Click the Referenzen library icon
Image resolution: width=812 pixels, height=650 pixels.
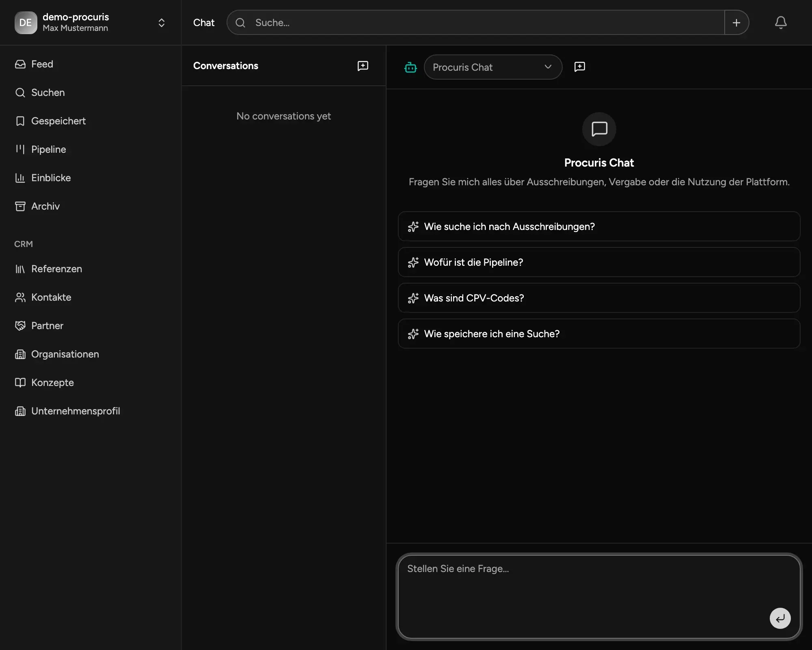pyautogui.click(x=20, y=269)
